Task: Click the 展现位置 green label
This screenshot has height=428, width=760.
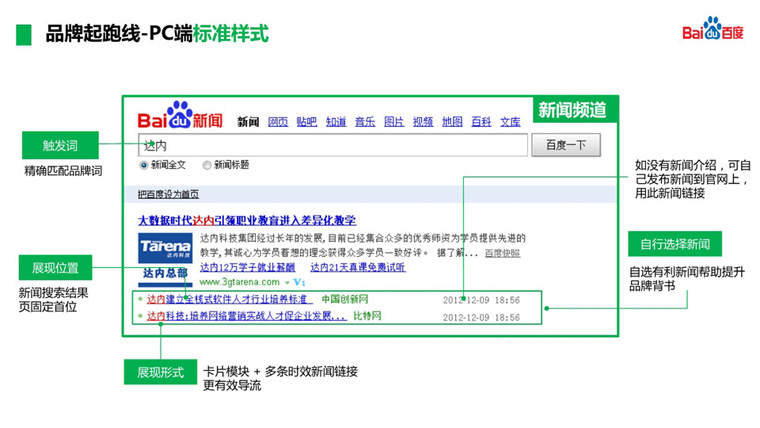Action: coord(55,268)
